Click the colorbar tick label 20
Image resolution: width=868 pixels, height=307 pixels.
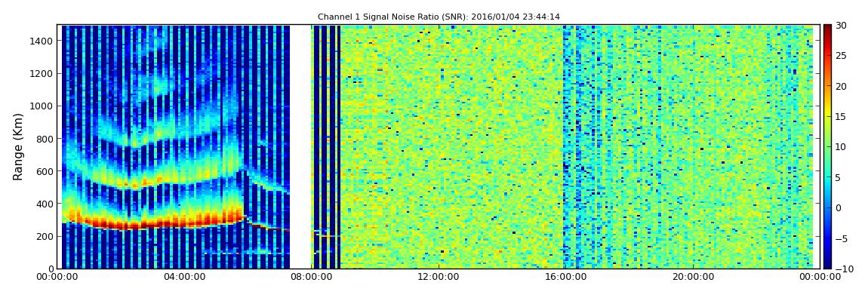pyautogui.click(x=842, y=86)
